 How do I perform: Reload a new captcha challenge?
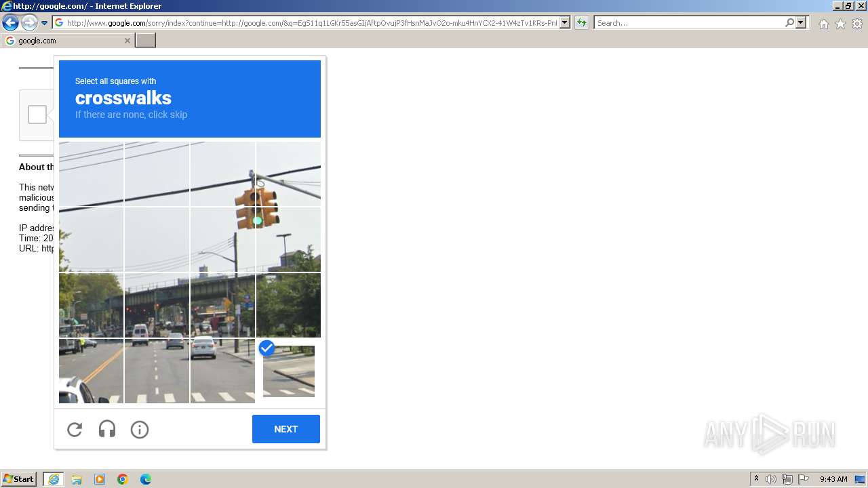(x=75, y=429)
